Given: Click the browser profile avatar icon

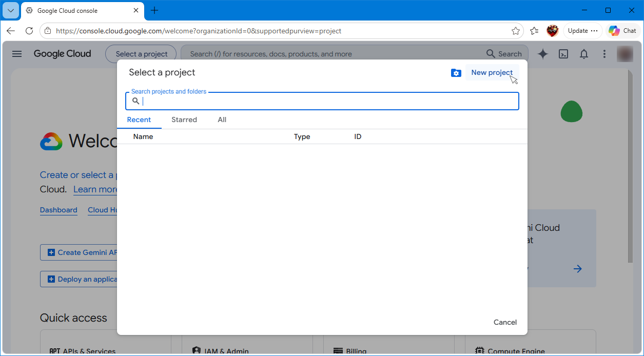Looking at the screenshot, I should tap(553, 31).
